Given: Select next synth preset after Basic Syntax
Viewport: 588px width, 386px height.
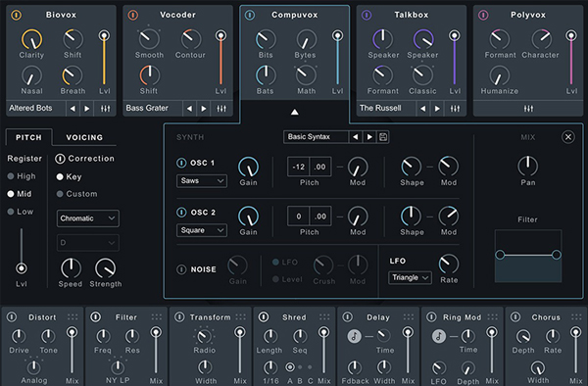Looking at the screenshot, I should (x=369, y=137).
